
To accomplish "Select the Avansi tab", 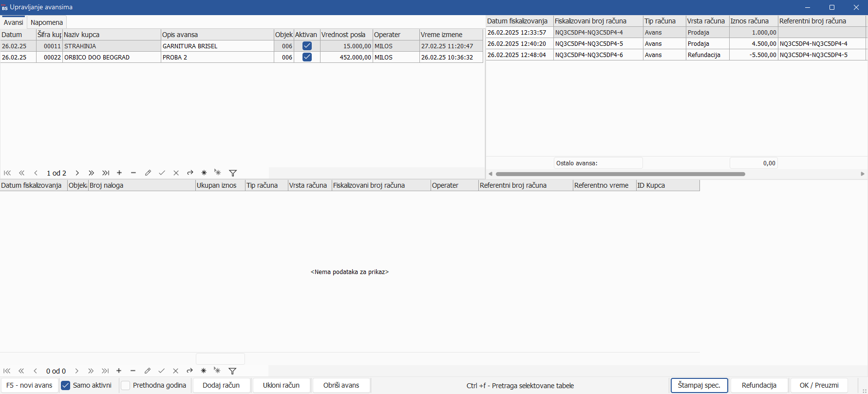I will point(13,22).
